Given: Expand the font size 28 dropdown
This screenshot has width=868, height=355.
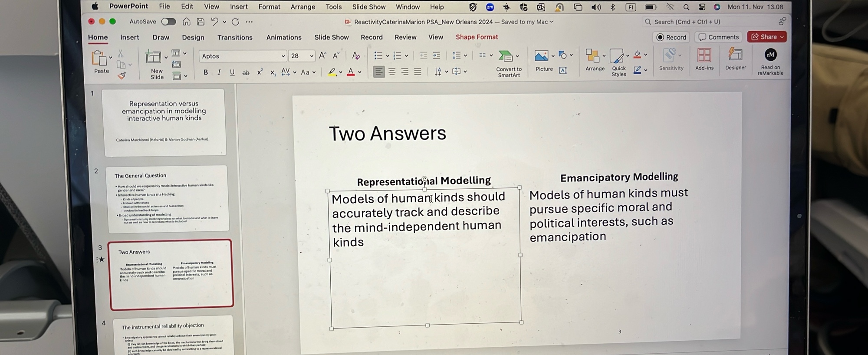Looking at the screenshot, I should tap(312, 56).
